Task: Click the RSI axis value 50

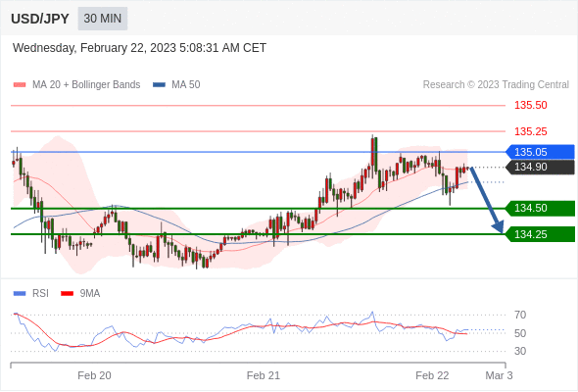Action: click(x=520, y=333)
